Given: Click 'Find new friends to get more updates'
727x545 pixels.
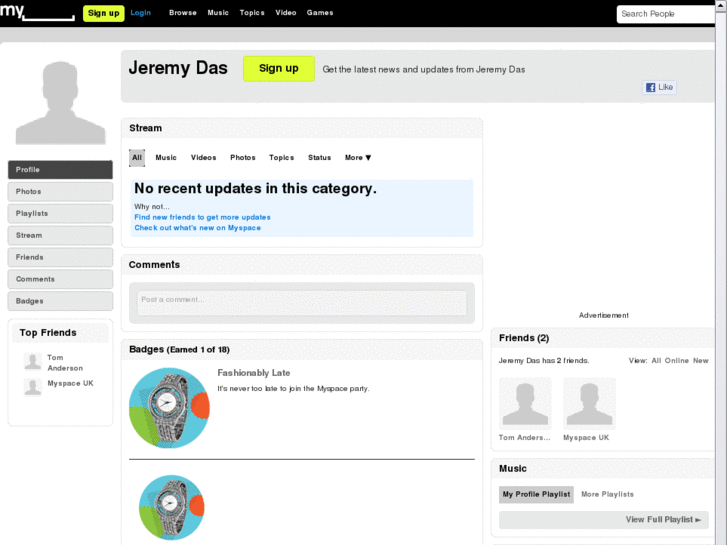Looking at the screenshot, I should click(202, 217).
